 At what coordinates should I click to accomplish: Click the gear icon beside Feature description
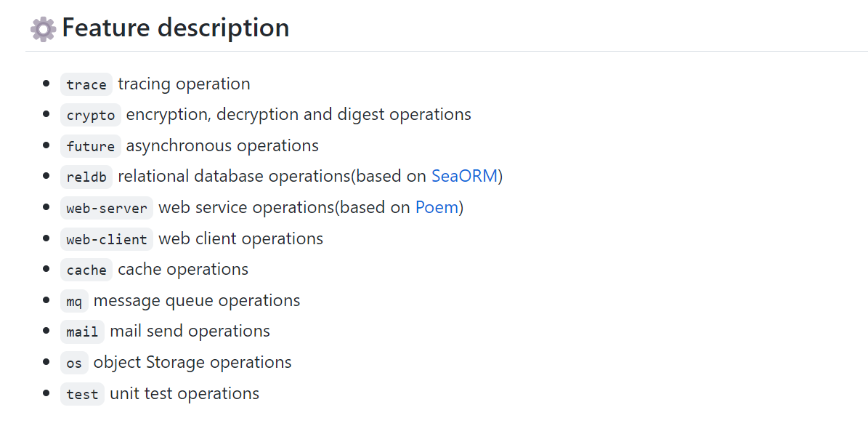pyautogui.click(x=43, y=29)
